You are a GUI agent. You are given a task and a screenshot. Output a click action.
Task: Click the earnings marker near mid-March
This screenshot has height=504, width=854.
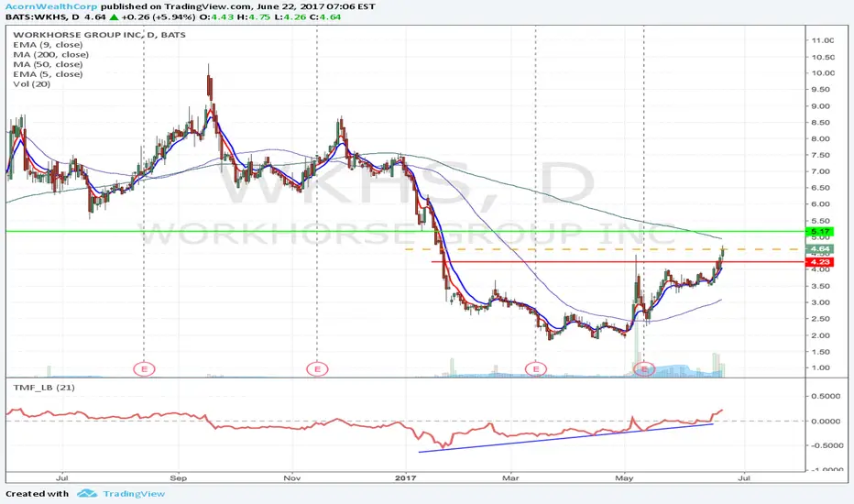point(536,369)
